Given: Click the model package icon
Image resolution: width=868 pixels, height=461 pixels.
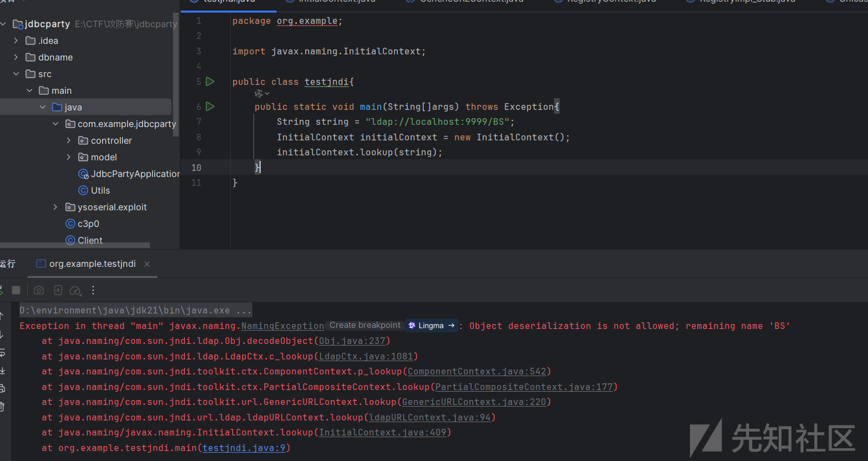Looking at the screenshot, I should click(x=83, y=157).
